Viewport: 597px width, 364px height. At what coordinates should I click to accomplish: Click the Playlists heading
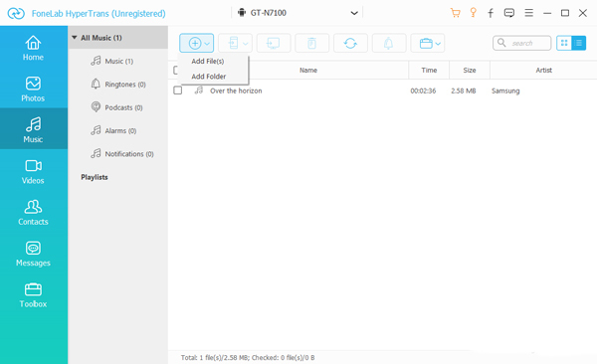pyautogui.click(x=95, y=177)
